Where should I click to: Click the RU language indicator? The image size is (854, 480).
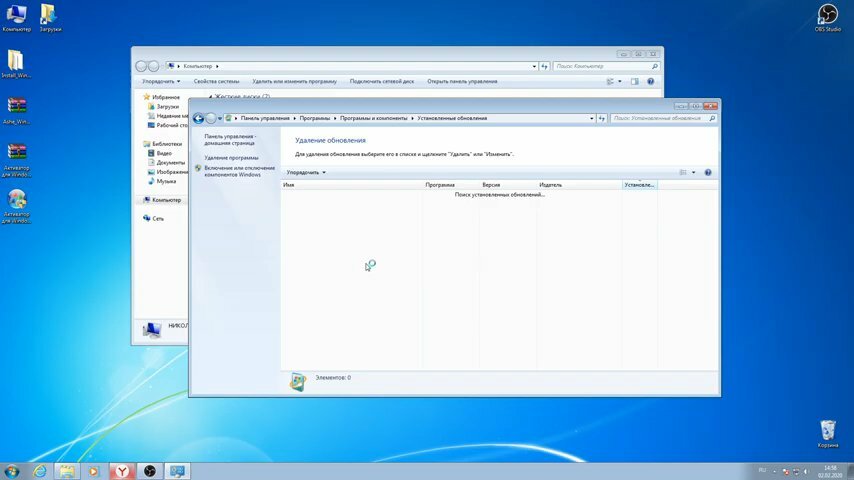[762, 470]
